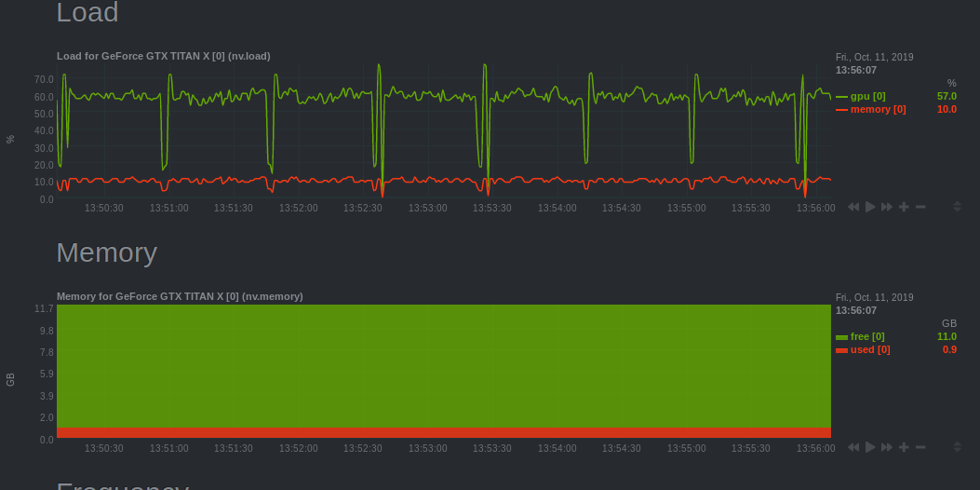Click fast-forward icon on the Load chart
Image resolution: width=980 pixels, height=490 pixels.
[x=887, y=207]
